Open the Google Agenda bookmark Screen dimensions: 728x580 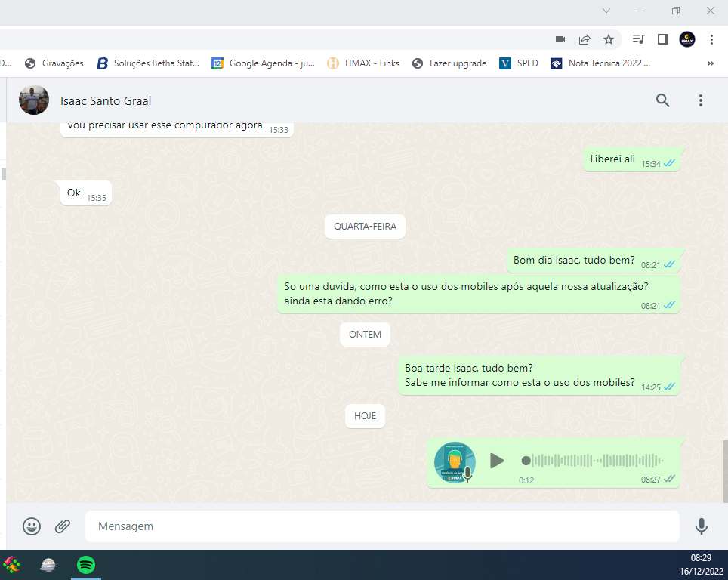click(x=263, y=63)
